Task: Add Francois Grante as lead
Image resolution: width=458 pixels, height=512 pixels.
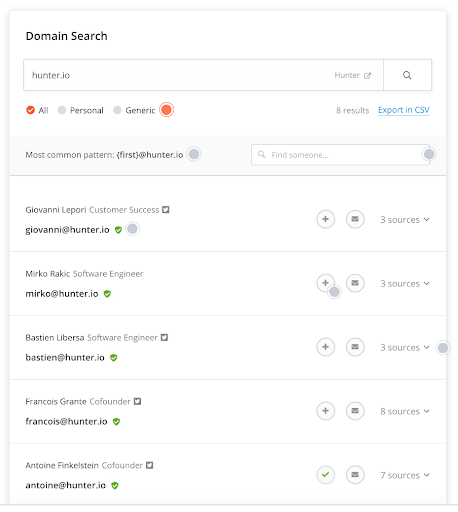Action: 326,411
